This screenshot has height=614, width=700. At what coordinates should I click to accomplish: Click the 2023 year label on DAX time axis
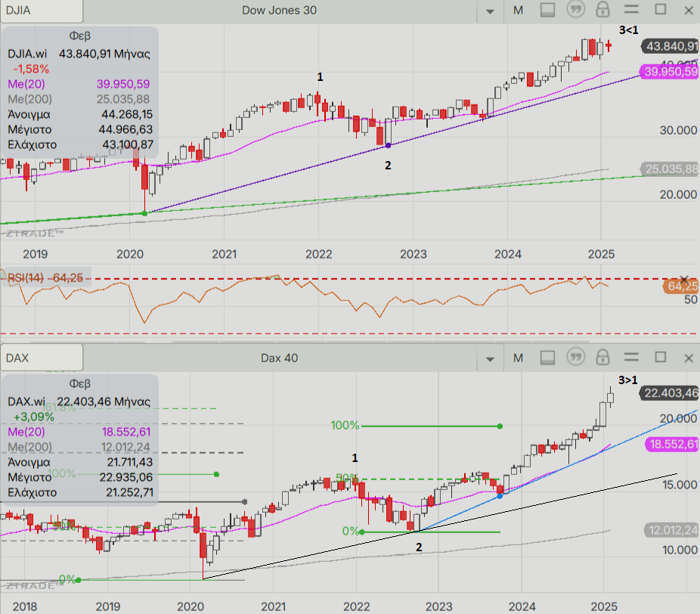[438, 607]
